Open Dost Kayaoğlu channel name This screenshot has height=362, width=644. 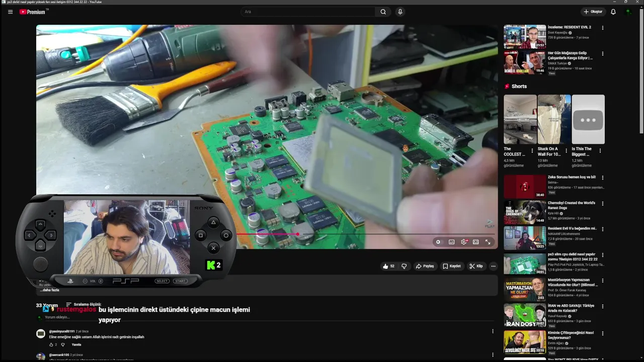tap(557, 32)
